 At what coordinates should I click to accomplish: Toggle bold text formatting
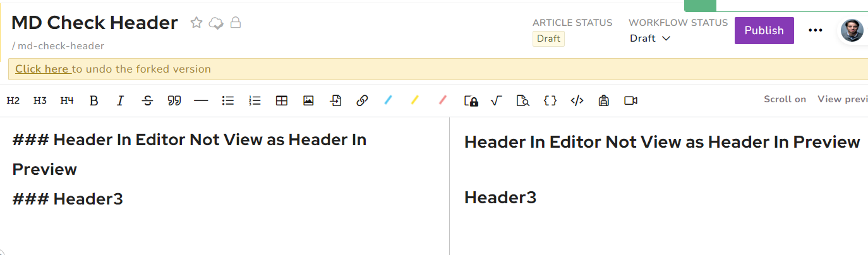click(x=93, y=100)
